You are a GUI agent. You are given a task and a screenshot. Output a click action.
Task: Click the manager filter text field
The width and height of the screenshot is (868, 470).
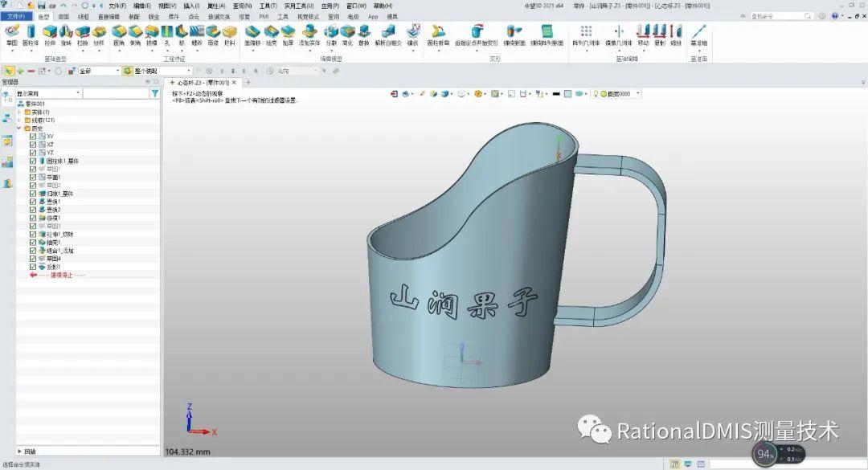(x=117, y=93)
